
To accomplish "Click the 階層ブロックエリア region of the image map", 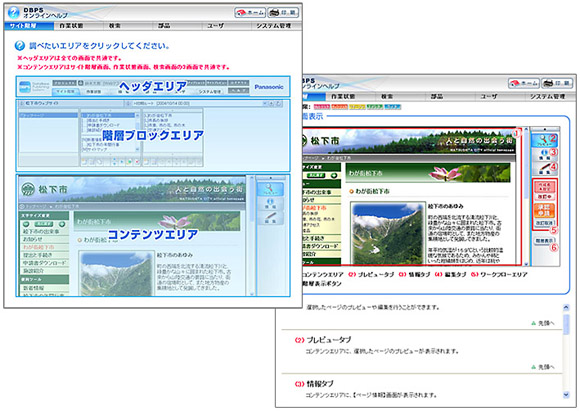I will (153, 135).
